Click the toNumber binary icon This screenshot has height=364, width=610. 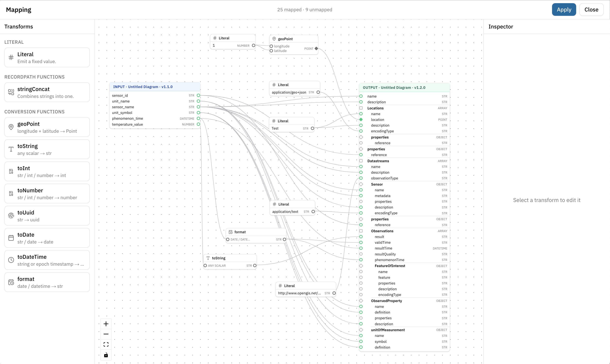pyautogui.click(x=11, y=193)
